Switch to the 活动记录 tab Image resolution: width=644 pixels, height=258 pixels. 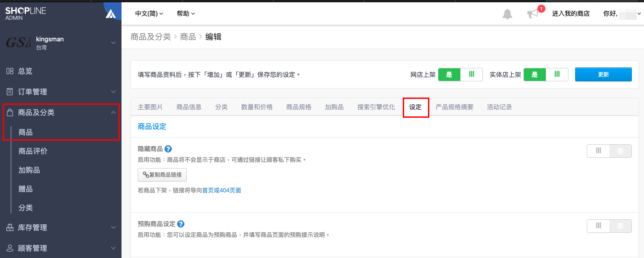500,107
